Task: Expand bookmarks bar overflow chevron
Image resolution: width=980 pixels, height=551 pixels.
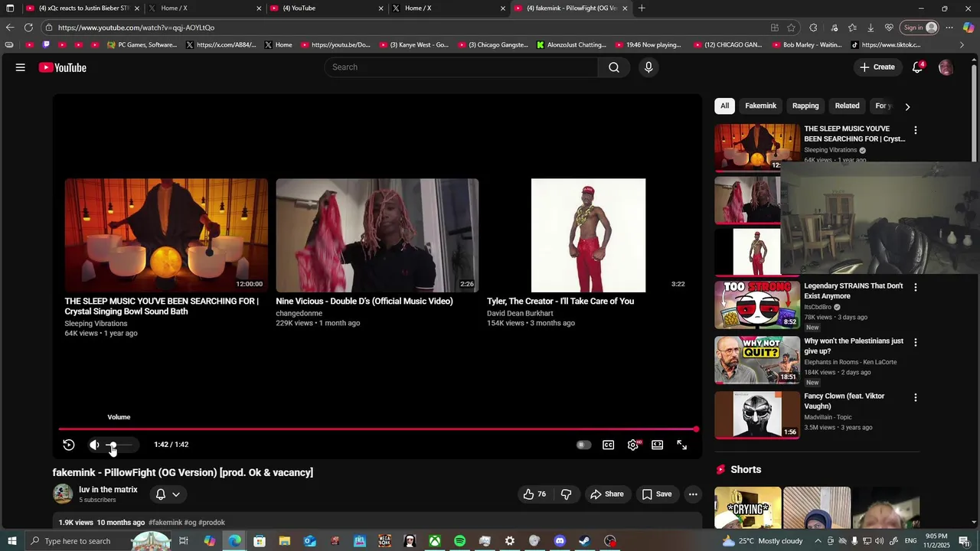Action: click(962, 45)
